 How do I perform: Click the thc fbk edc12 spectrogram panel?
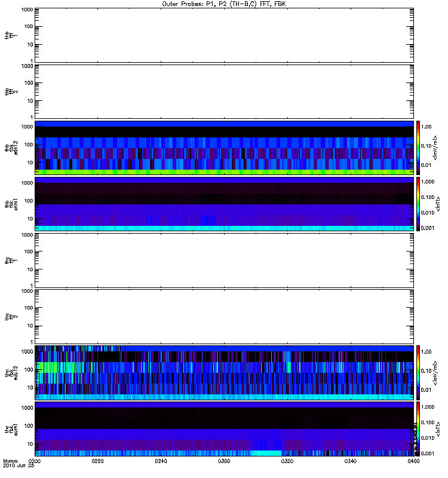224,372
